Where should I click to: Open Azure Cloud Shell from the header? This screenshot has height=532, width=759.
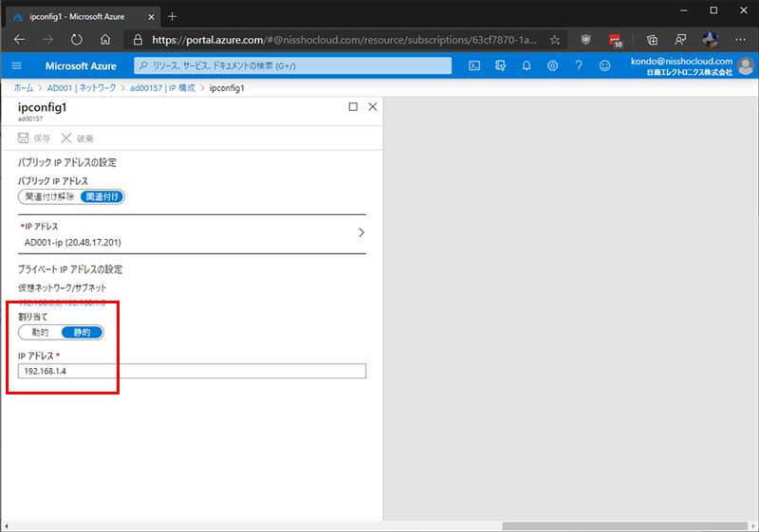tap(474, 65)
